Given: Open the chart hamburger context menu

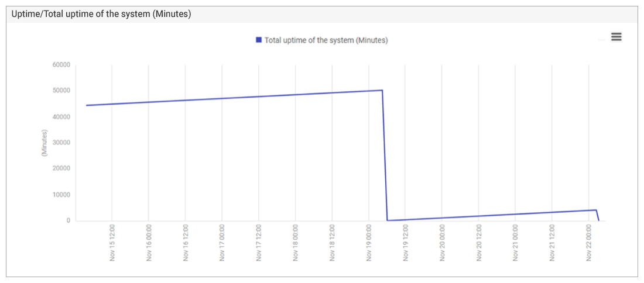Looking at the screenshot, I should pos(616,37).
